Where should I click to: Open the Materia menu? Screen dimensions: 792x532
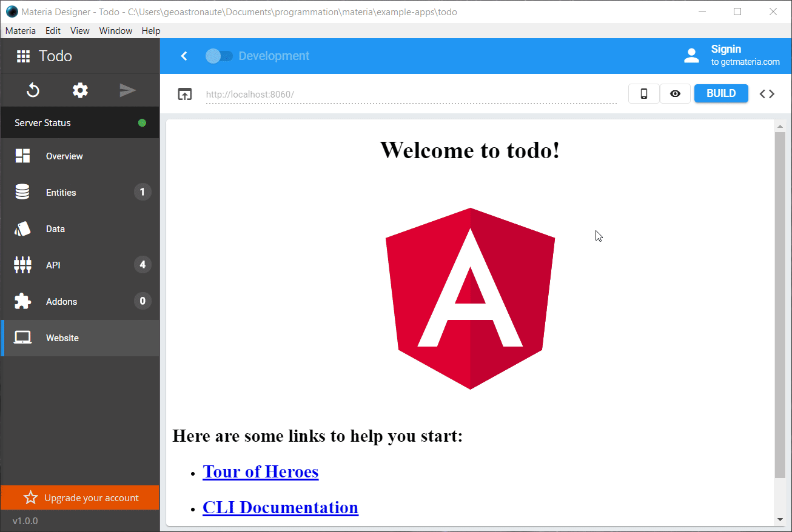point(20,30)
